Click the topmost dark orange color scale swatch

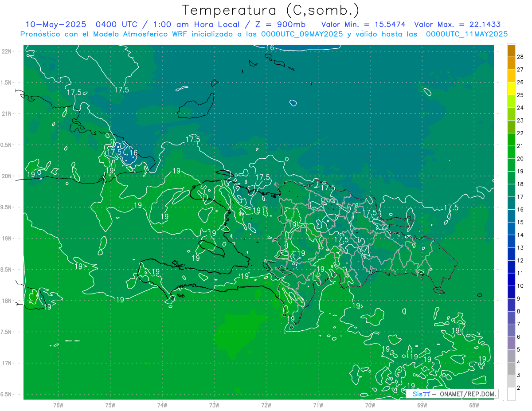point(511,51)
